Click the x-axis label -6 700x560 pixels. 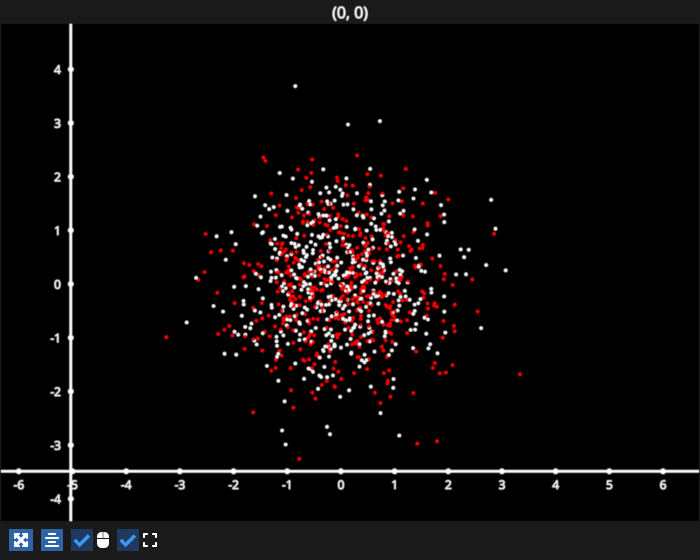(18, 485)
